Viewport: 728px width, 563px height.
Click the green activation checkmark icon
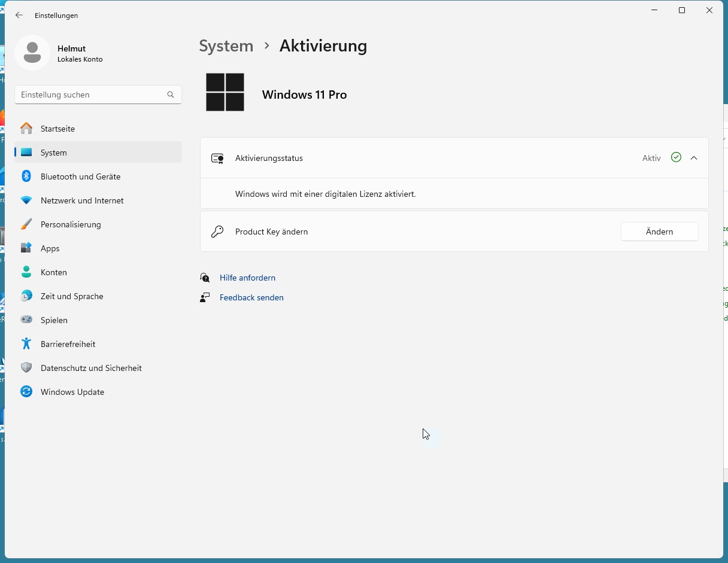(x=676, y=157)
